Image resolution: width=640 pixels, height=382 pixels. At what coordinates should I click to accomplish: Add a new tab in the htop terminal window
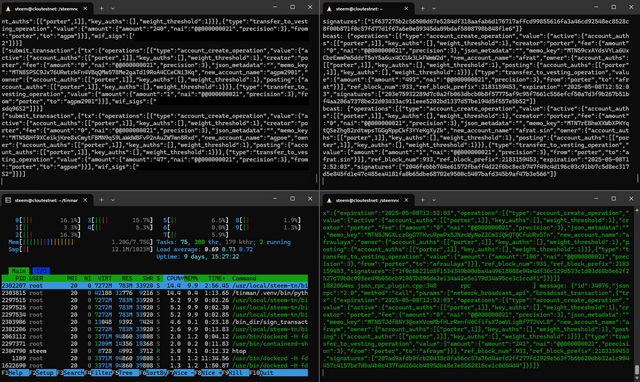coord(101,200)
